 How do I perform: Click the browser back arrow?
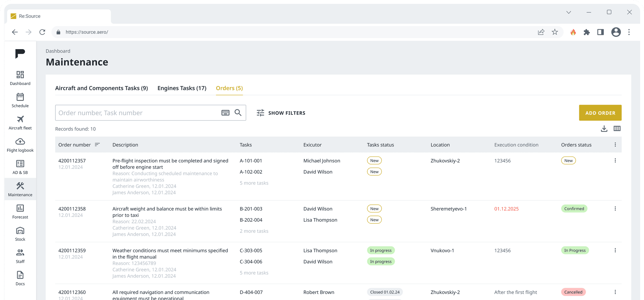click(15, 32)
